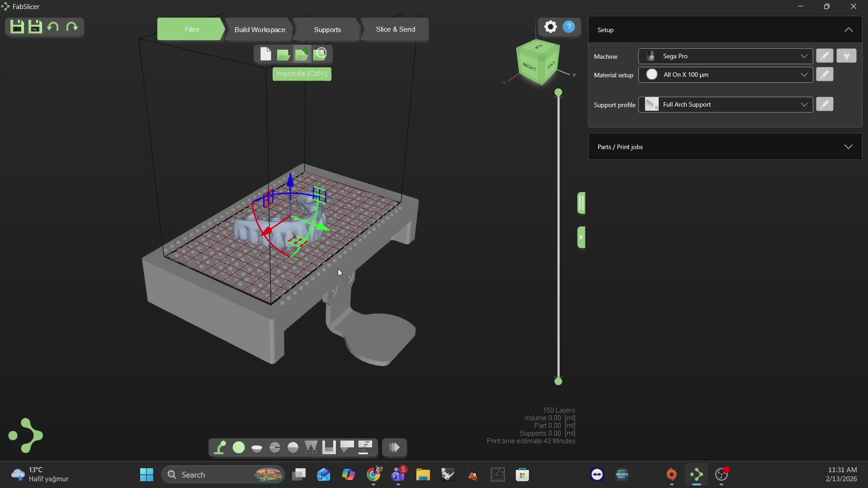The image size is (868, 488).
Task: Click the blue help question mark
Action: 569,27
